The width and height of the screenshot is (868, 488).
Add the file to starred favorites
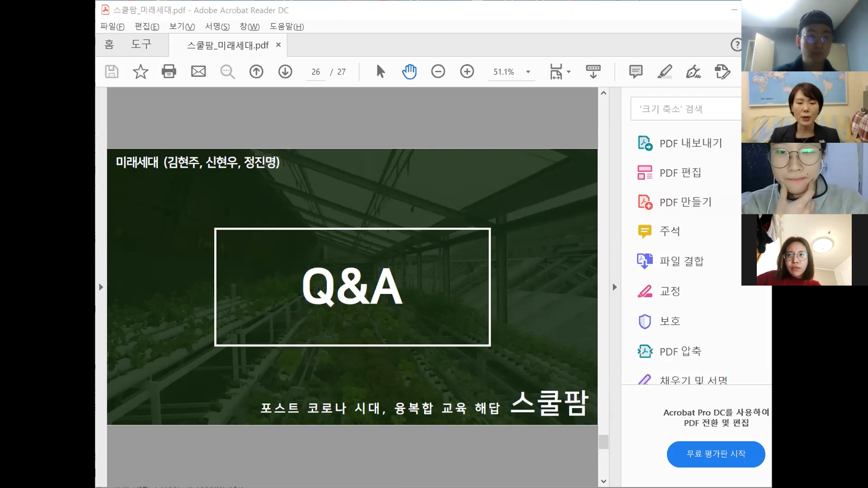pos(141,71)
